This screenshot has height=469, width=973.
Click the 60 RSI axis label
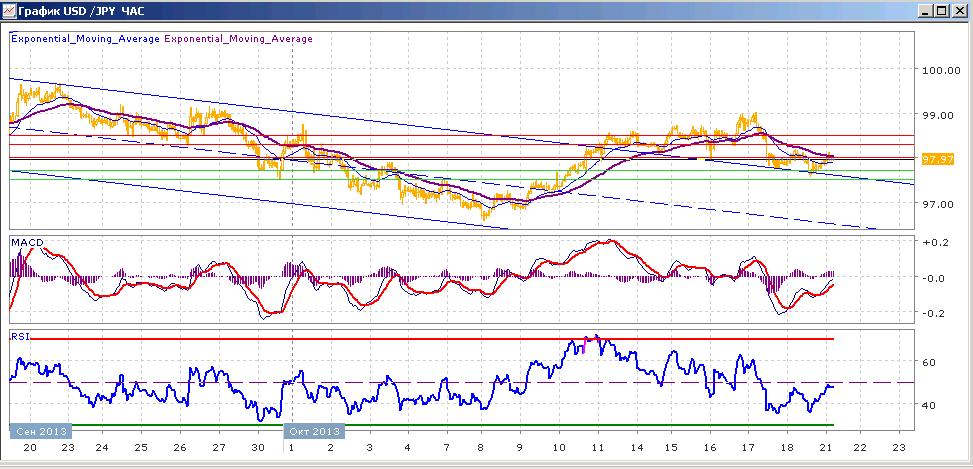click(930, 362)
